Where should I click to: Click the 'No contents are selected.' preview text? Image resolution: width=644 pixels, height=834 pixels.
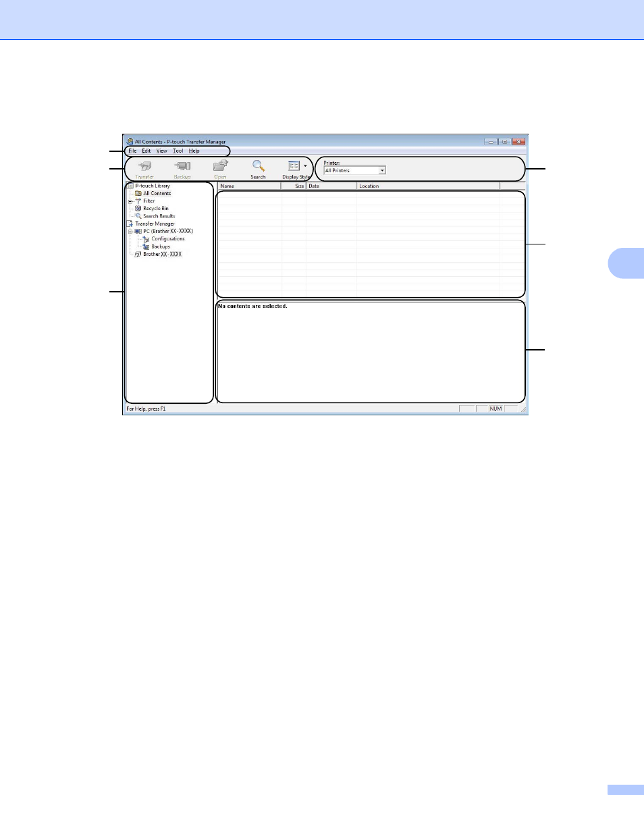pyautogui.click(x=253, y=307)
